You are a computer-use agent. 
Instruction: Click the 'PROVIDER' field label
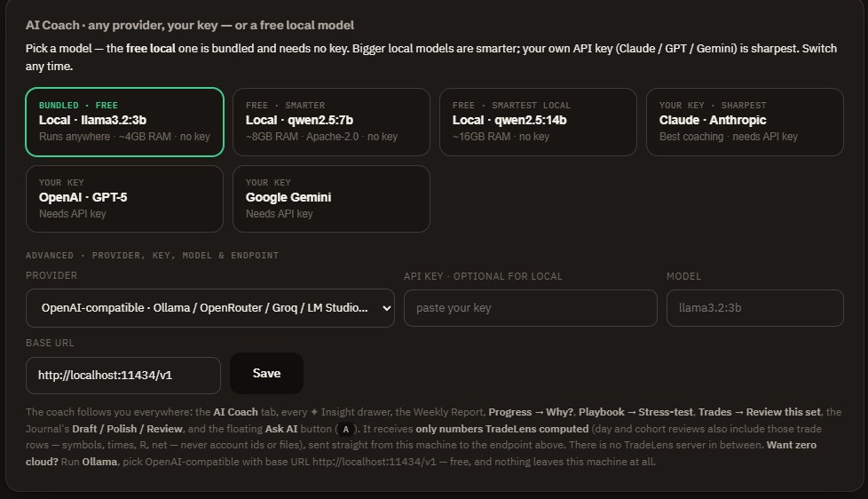(51, 275)
